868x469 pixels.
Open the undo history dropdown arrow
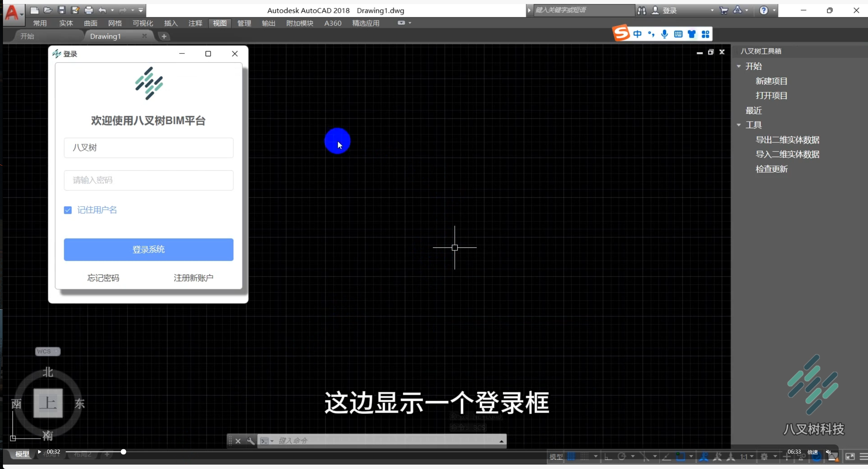tap(112, 10)
